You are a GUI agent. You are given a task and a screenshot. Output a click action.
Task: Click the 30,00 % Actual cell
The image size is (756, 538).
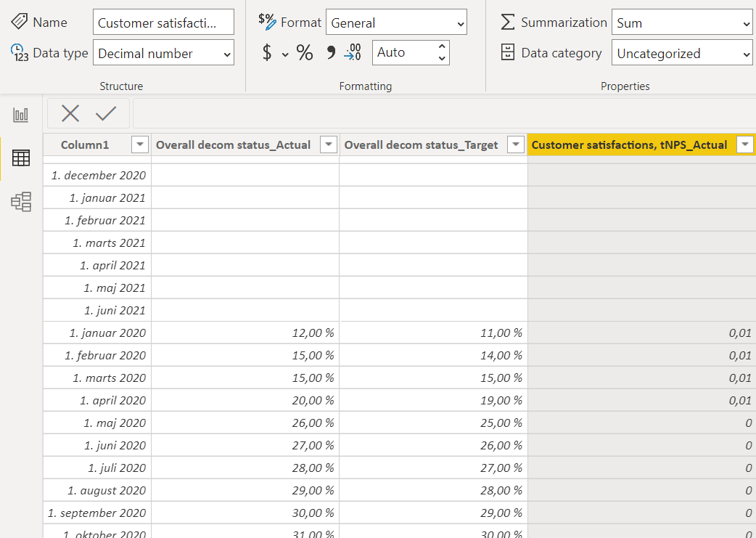245,513
